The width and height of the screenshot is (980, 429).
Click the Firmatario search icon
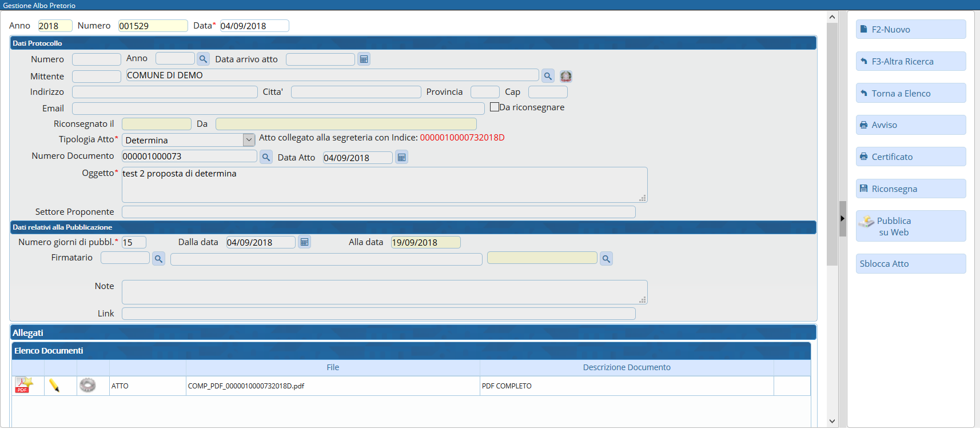point(158,259)
